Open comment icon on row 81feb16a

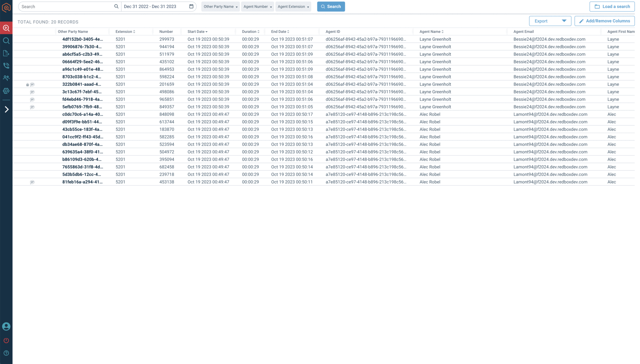(x=32, y=182)
